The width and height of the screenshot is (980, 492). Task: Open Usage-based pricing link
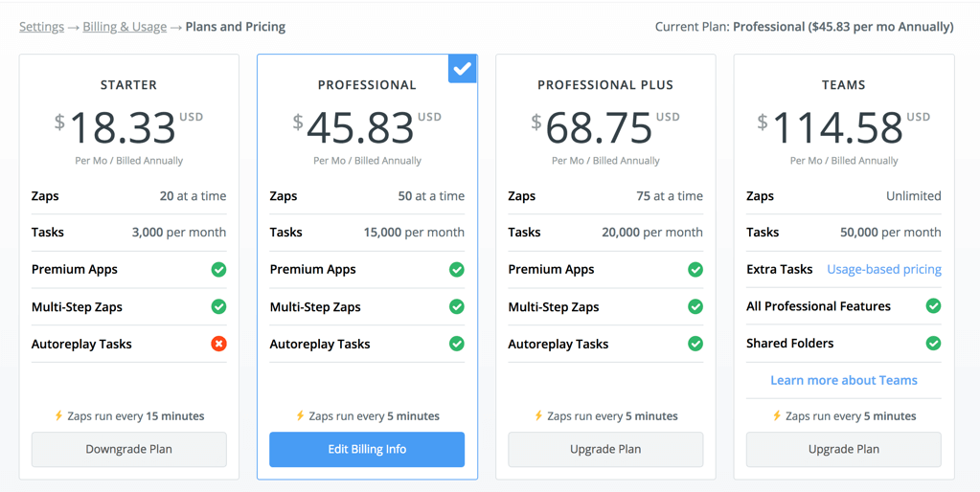(884, 269)
